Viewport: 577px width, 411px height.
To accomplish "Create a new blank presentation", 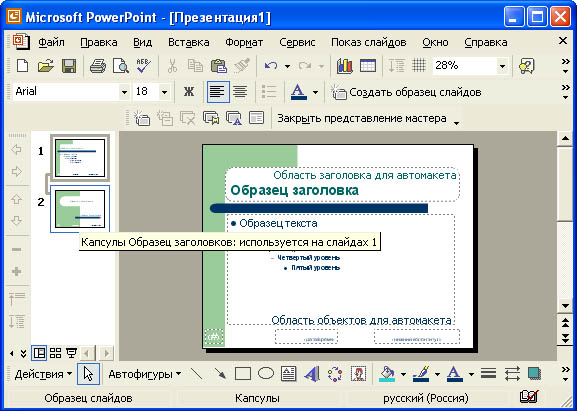I will click(x=23, y=66).
